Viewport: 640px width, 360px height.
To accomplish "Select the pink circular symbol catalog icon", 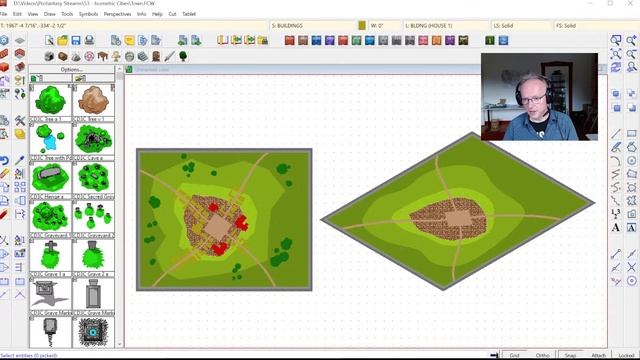I will (x=89, y=56).
